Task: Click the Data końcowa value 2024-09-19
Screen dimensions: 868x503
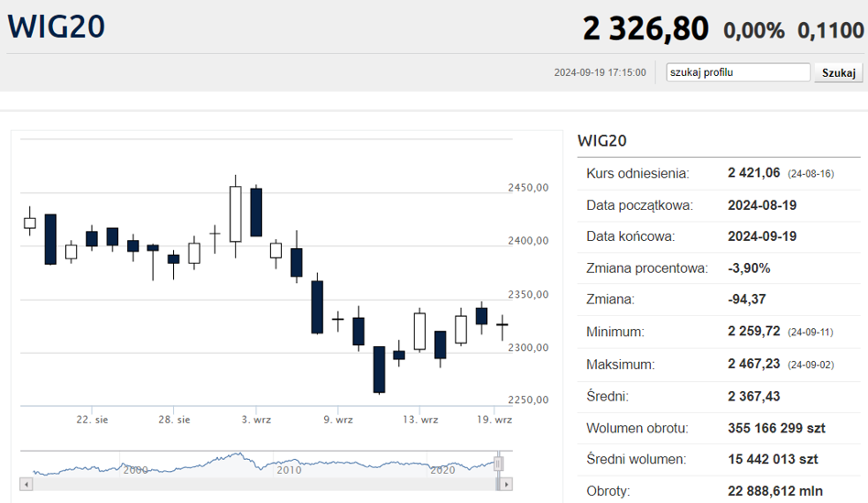Action: (762, 236)
